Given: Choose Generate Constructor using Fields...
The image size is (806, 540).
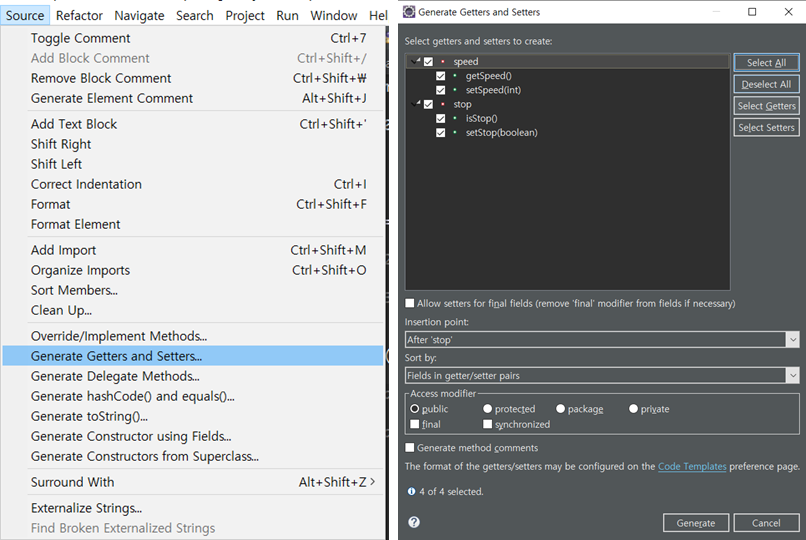Looking at the screenshot, I should [193, 436].
